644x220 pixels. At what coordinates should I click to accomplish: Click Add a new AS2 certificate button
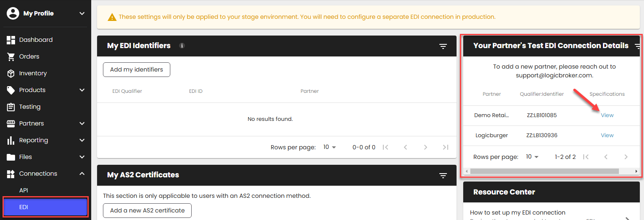click(x=147, y=210)
